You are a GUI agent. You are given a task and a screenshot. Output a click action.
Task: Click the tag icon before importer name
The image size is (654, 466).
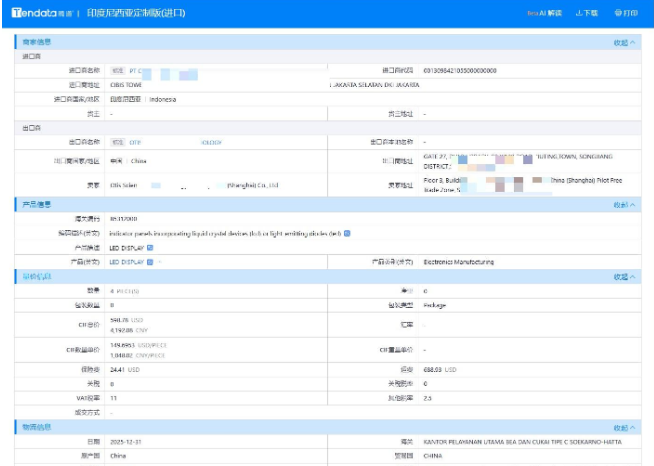[117, 71]
